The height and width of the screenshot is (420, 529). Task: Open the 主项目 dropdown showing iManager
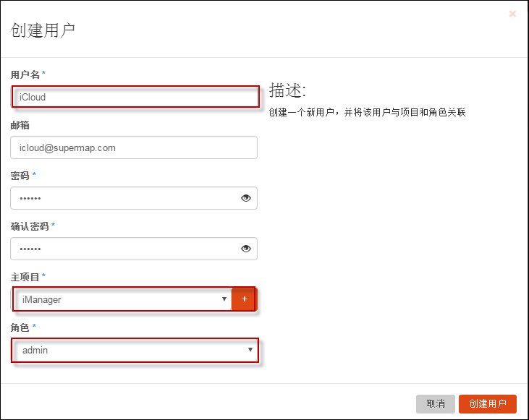(122, 299)
